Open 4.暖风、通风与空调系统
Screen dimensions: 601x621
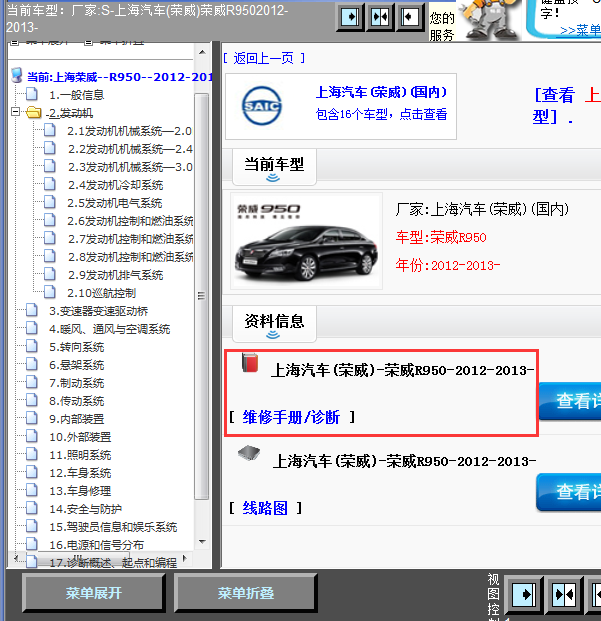(109, 329)
